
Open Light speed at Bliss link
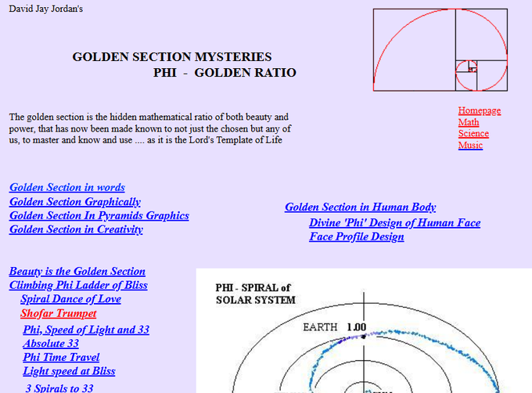pos(69,371)
